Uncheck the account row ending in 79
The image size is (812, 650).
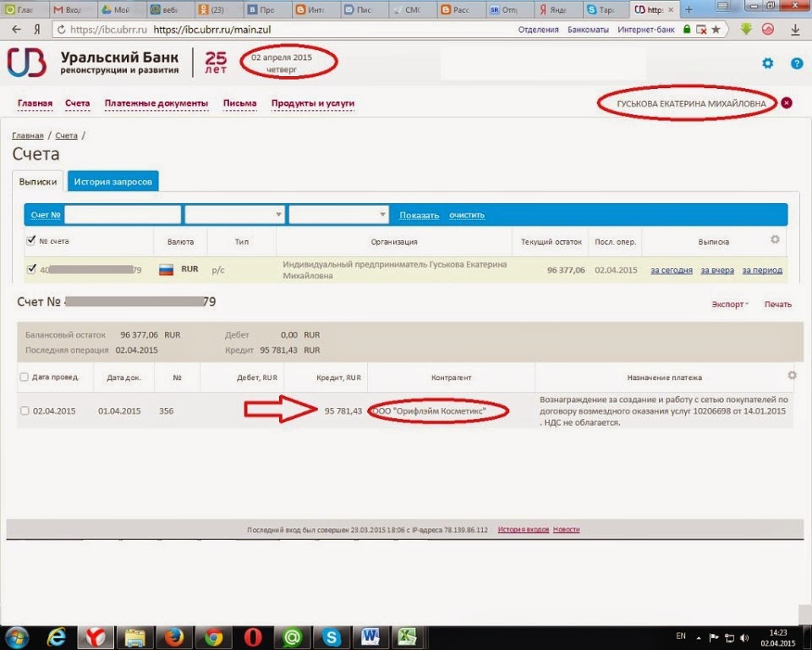pyautogui.click(x=31, y=268)
